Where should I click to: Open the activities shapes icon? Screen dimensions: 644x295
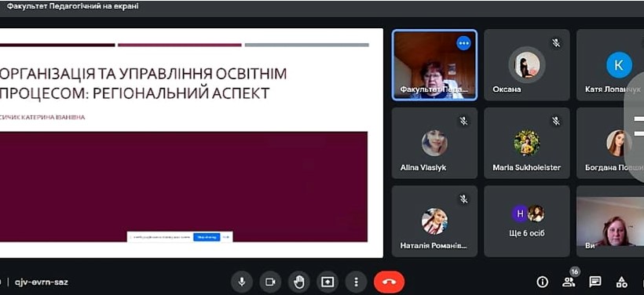coord(622,282)
